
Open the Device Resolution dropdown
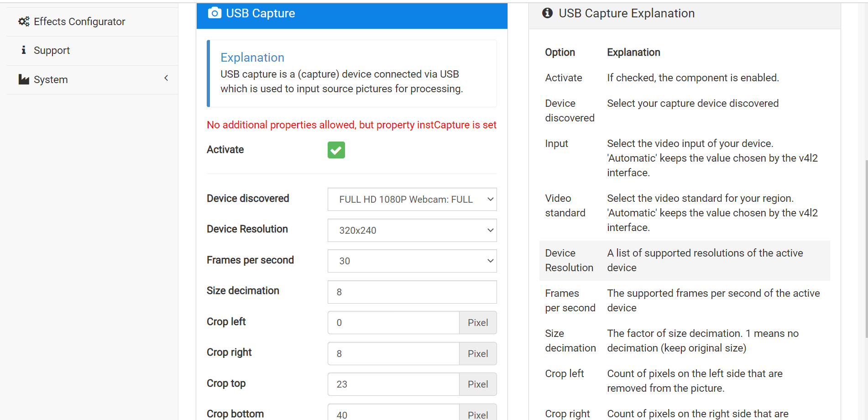[x=412, y=230]
